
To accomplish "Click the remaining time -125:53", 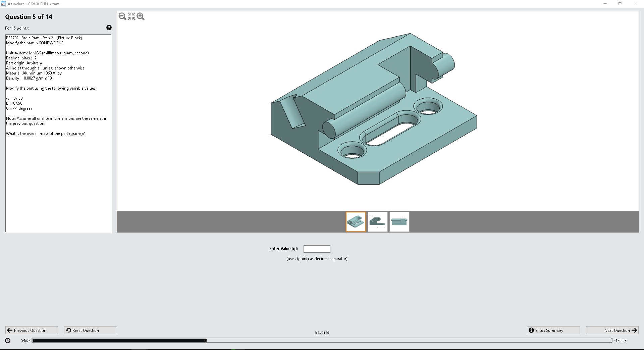I will point(620,340).
